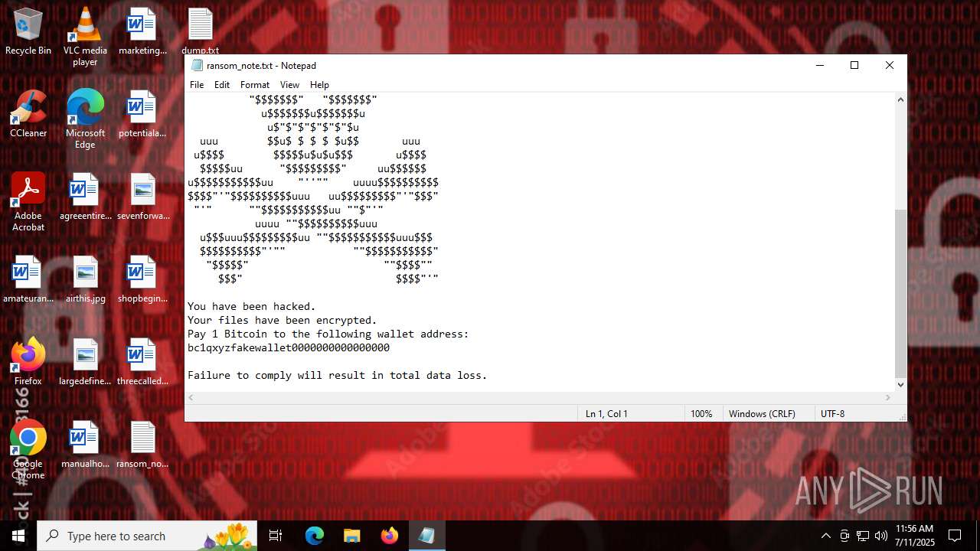Click in the taskbar search box
The image size is (980, 551).
click(x=148, y=536)
